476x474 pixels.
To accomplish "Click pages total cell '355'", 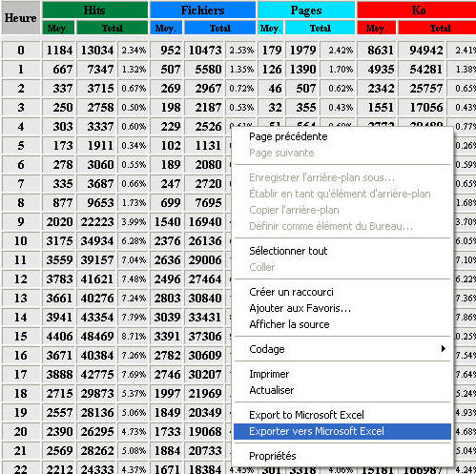I will [302, 108].
